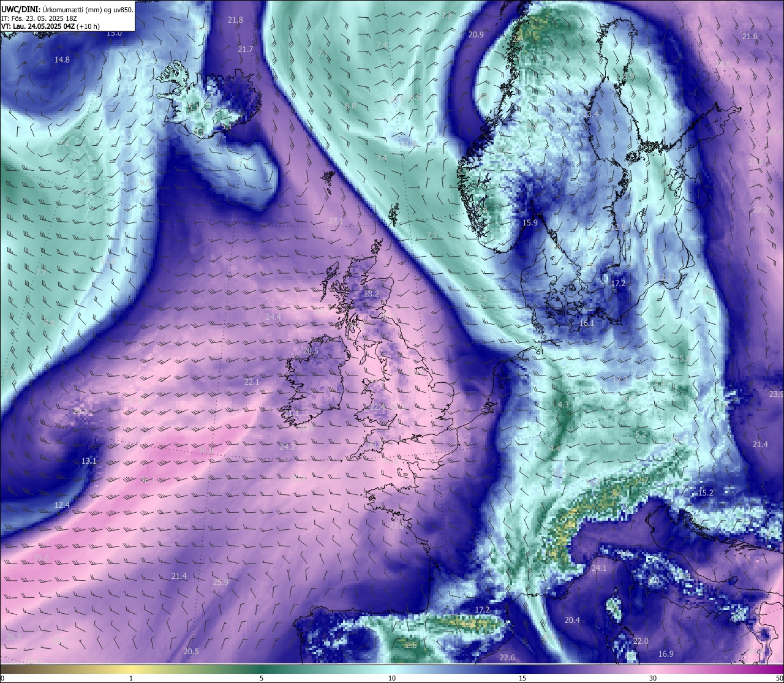Click the colour scale tick label 1
This screenshot has height=683, width=784.
131,678
